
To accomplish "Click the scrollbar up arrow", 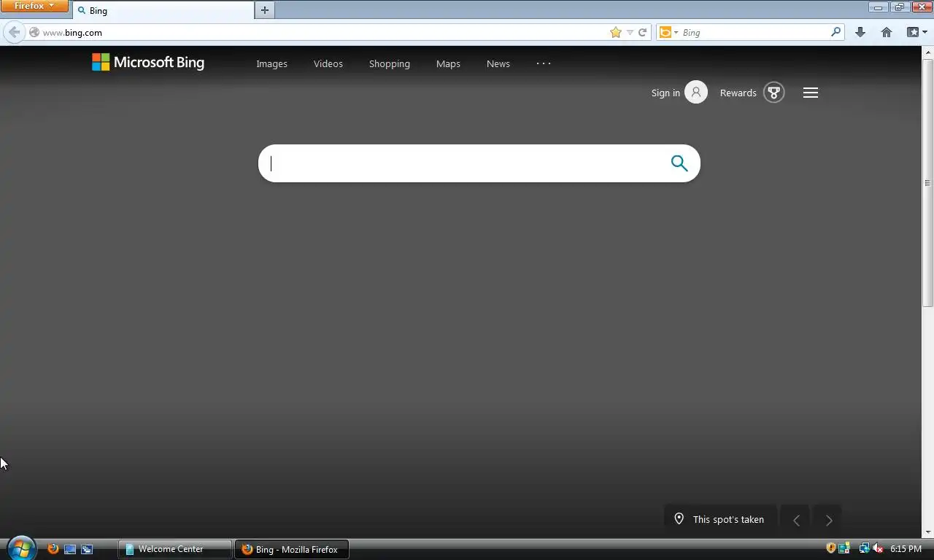I will click(928, 52).
